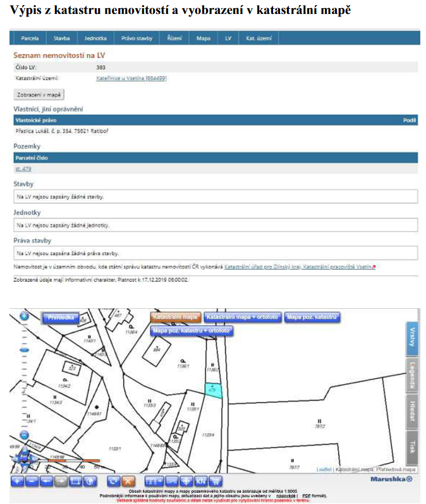Click text Na LV nejsou zapsána žádná práva stavby
This screenshot has height=504, width=426.
coord(68,253)
